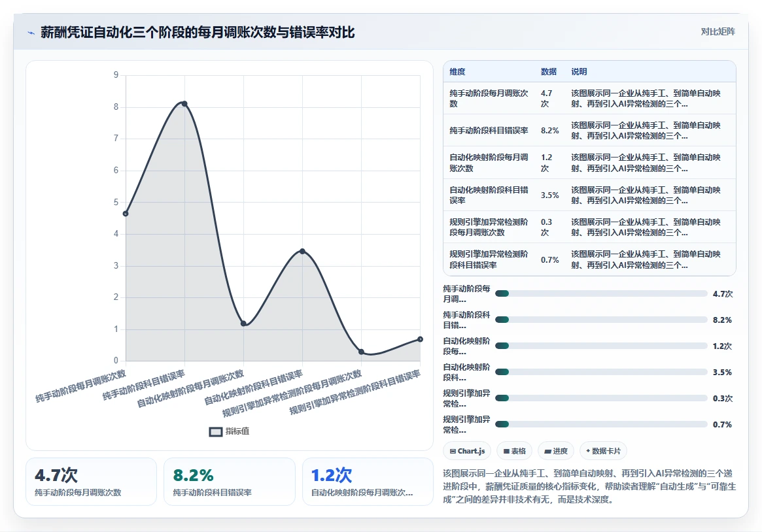Click the 表格 tag chip
The height and width of the screenshot is (532, 762).
(x=515, y=451)
